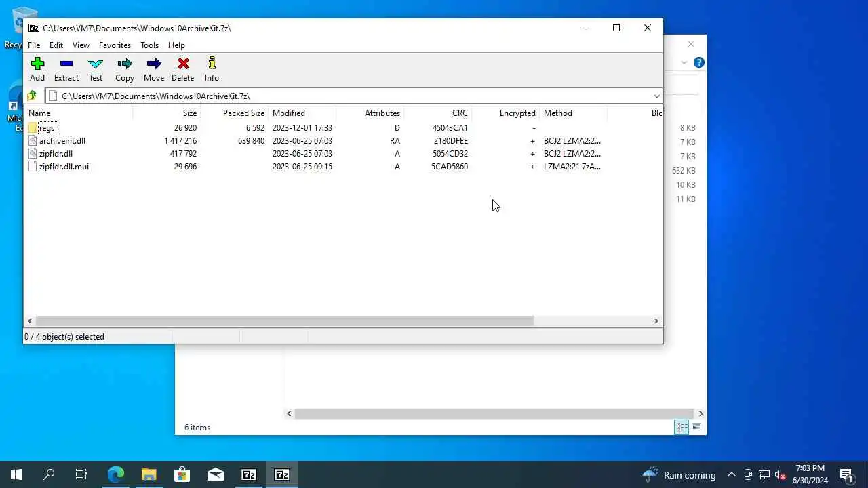Select the zipfldr.dll.mui file name
The width and height of the screenshot is (868, 488).
pos(64,166)
